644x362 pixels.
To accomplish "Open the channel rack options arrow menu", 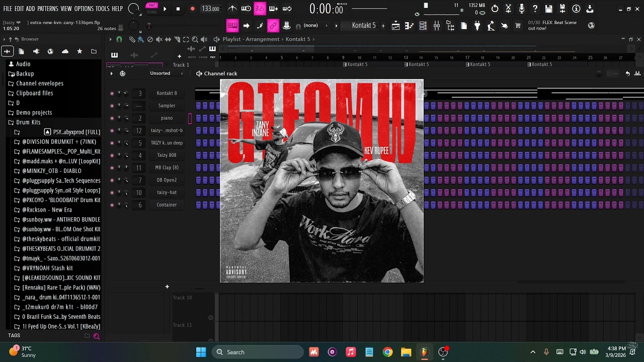I will [111, 73].
